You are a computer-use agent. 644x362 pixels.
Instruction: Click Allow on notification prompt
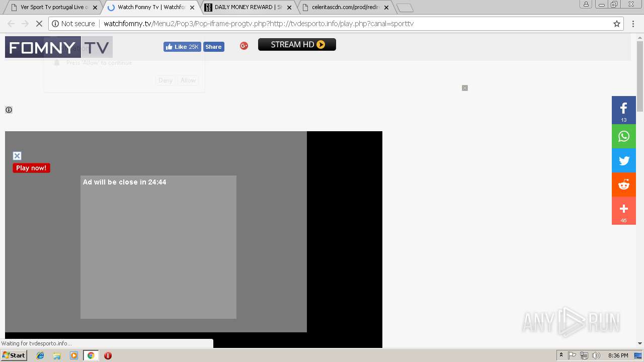pyautogui.click(x=188, y=80)
